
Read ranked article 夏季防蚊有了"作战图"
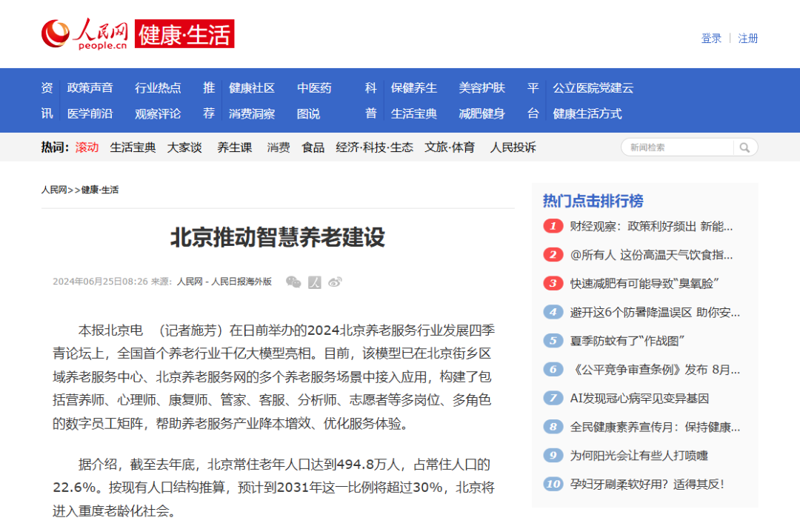coord(627,341)
